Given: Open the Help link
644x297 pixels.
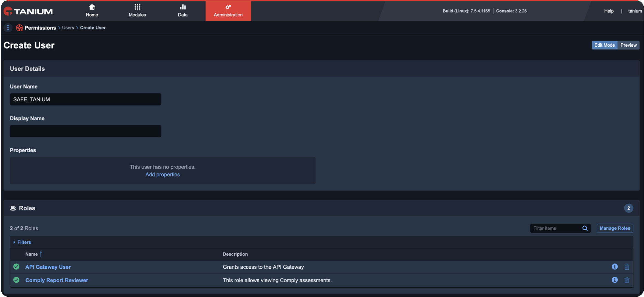Looking at the screenshot, I should click(609, 11).
